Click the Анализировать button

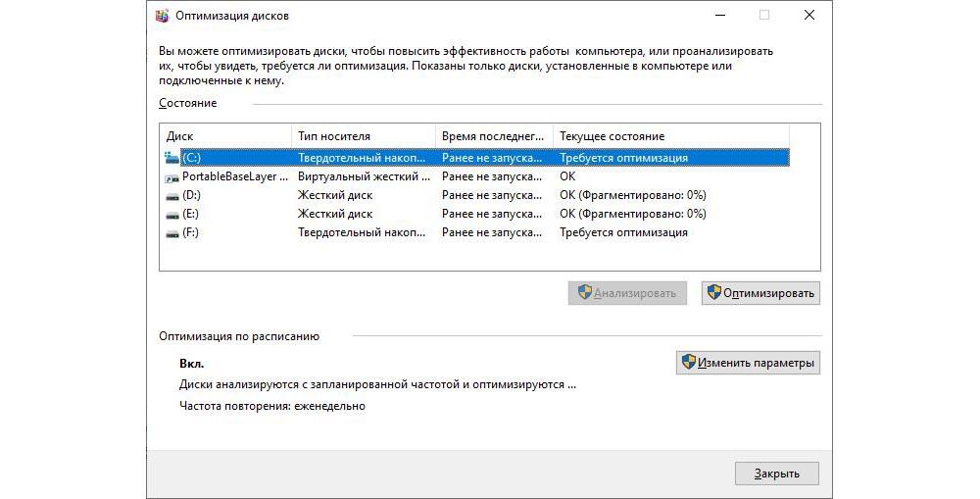(x=627, y=293)
